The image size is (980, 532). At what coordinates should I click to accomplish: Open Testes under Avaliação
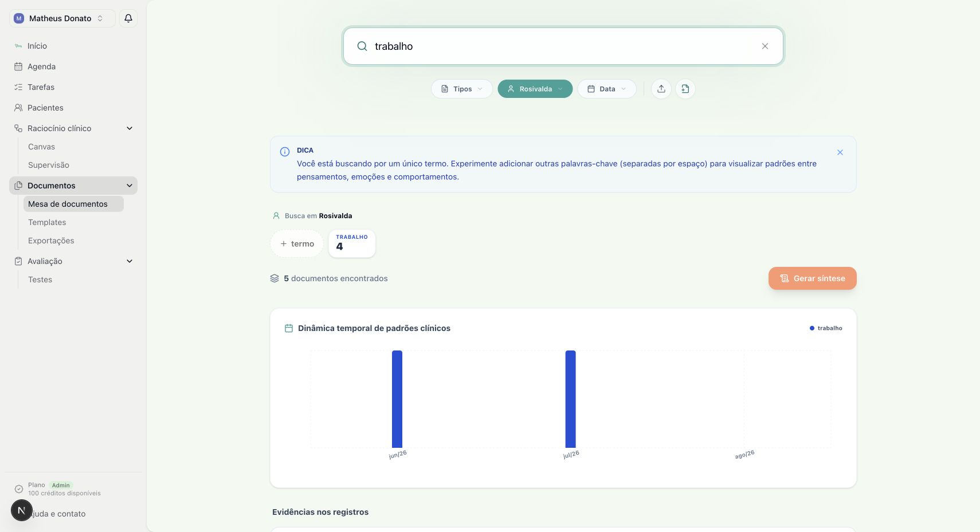pyautogui.click(x=40, y=279)
